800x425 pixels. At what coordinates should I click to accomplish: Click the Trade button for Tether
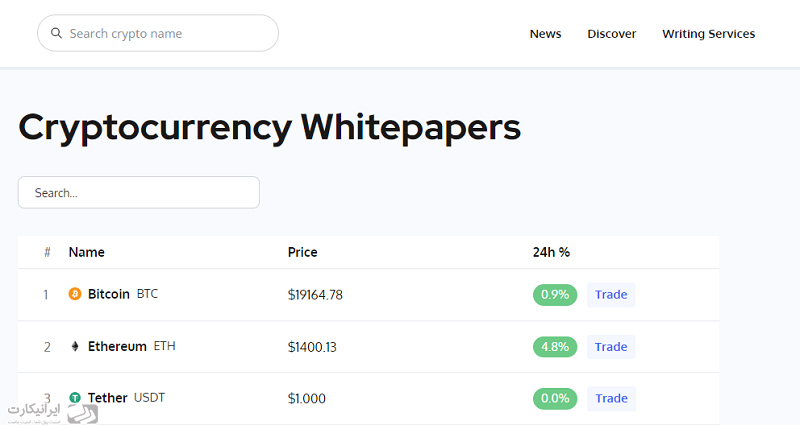611,398
